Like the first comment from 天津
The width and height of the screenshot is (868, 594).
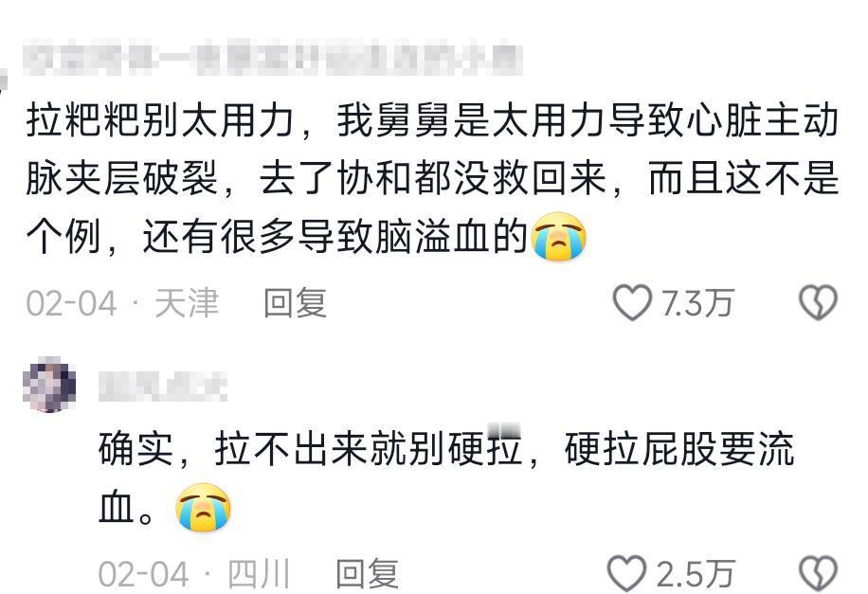pos(632,303)
